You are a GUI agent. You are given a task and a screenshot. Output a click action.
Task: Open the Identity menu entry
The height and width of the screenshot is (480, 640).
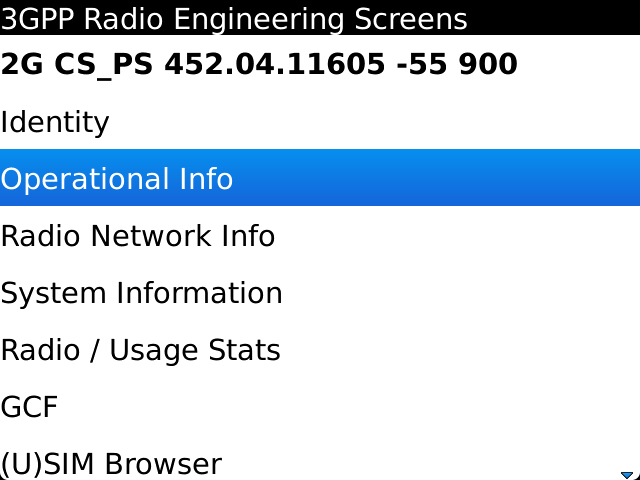[55, 122]
